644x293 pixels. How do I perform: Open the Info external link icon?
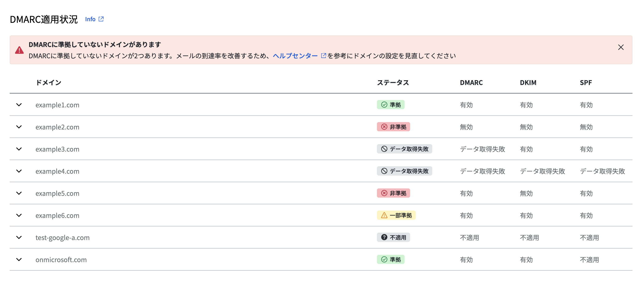tap(101, 19)
